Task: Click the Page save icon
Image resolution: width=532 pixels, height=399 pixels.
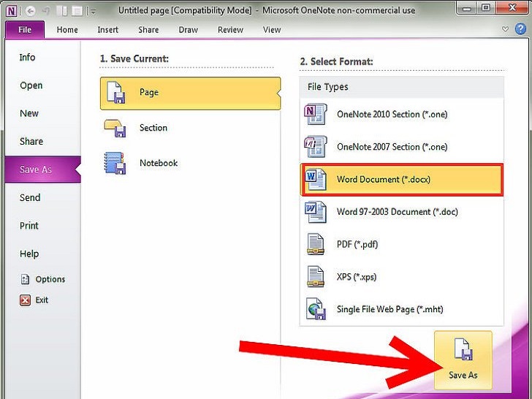Action: coord(116,92)
